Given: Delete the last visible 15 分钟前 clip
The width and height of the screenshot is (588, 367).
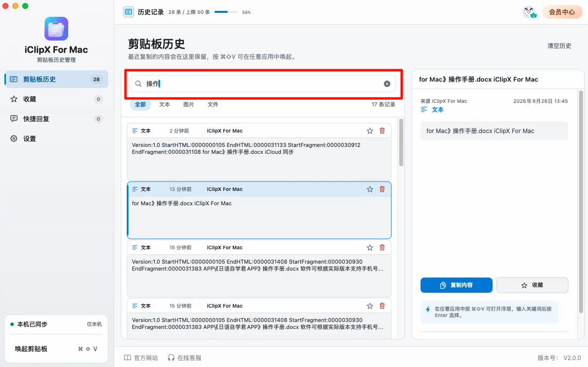Looking at the screenshot, I should pyautogui.click(x=382, y=306).
